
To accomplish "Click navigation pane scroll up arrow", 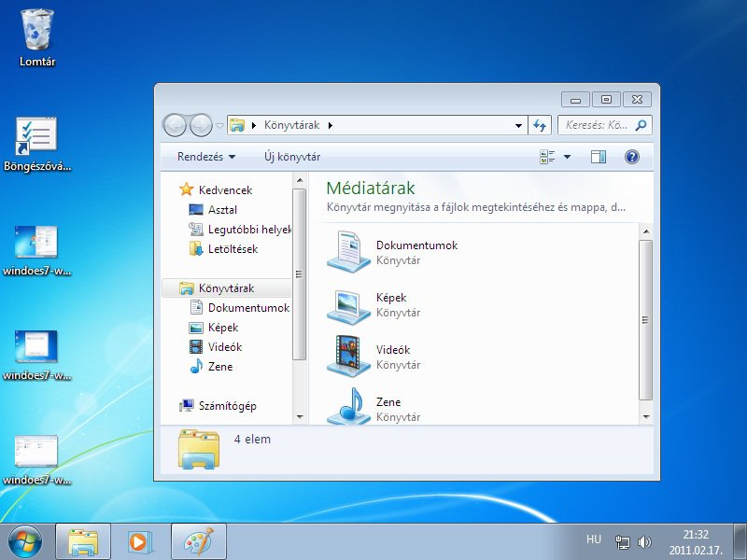I will [299, 180].
